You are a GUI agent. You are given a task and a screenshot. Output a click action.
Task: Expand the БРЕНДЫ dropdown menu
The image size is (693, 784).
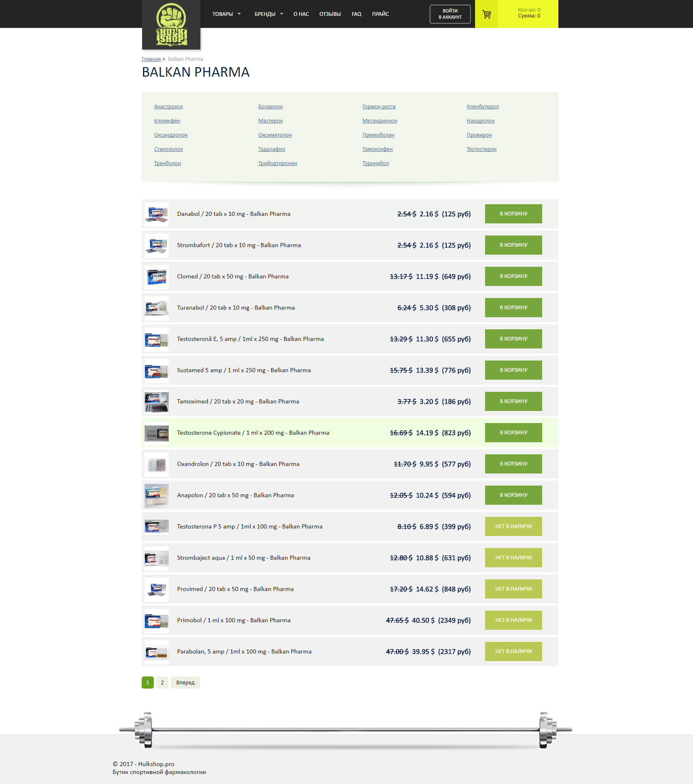pyautogui.click(x=269, y=14)
